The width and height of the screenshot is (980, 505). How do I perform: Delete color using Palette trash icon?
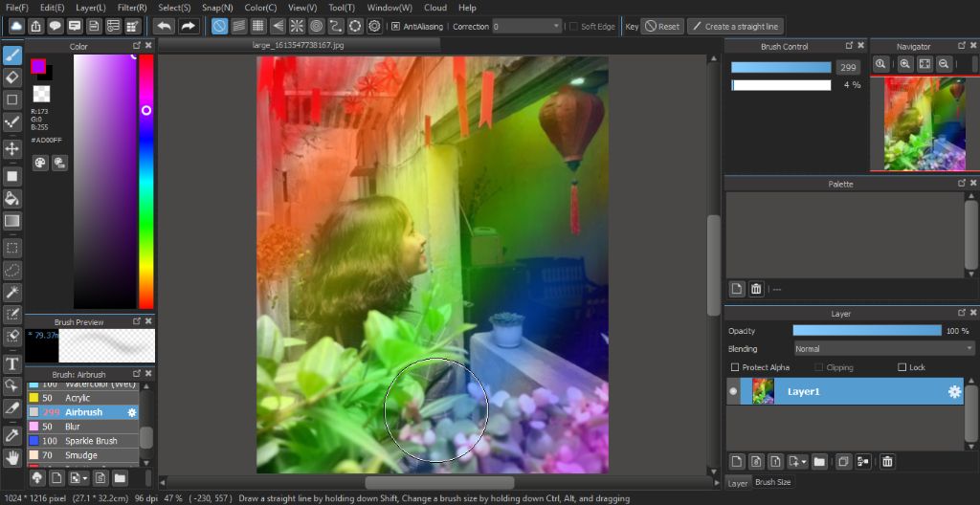[756, 289]
